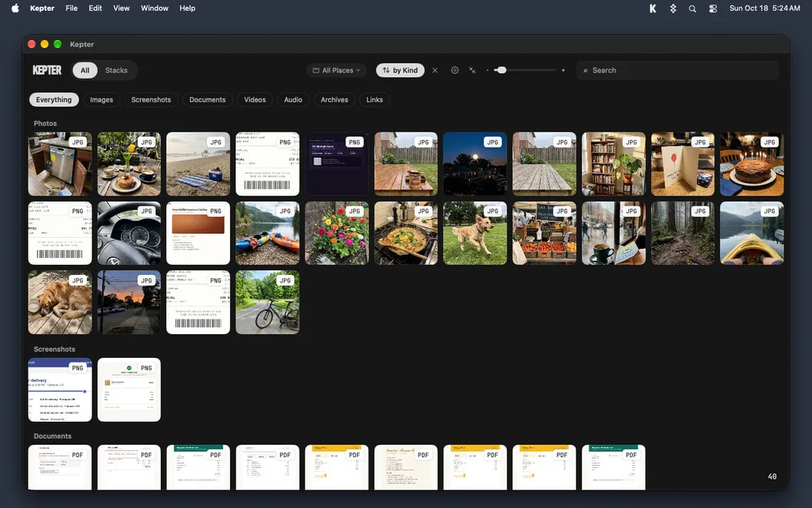812x508 pixels.
Task: Open Spotlight search in the menu bar
Action: [x=692, y=8]
